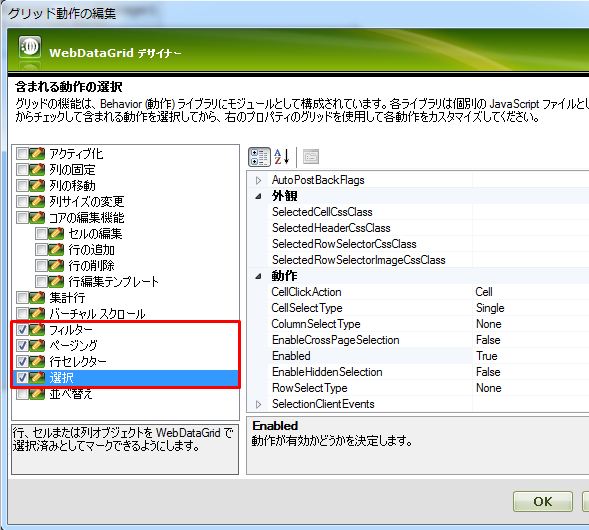Enable the 集計行 checkbox
The width and height of the screenshot is (589, 530).
(22, 297)
